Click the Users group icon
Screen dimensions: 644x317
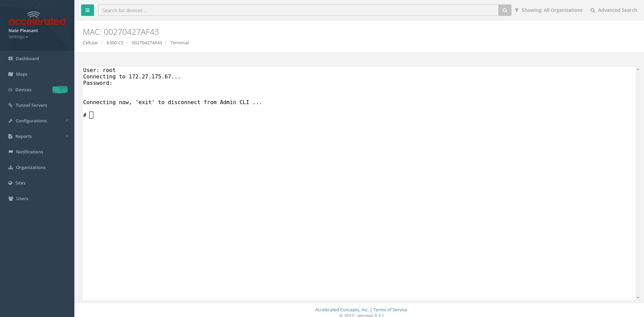[11, 198]
